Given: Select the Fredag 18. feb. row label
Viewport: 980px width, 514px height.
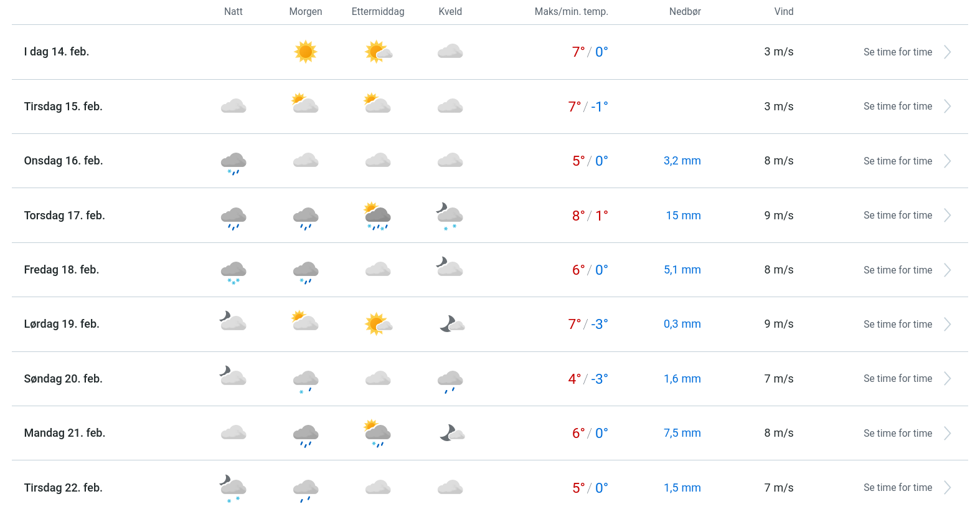Looking at the screenshot, I should [x=62, y=270].
